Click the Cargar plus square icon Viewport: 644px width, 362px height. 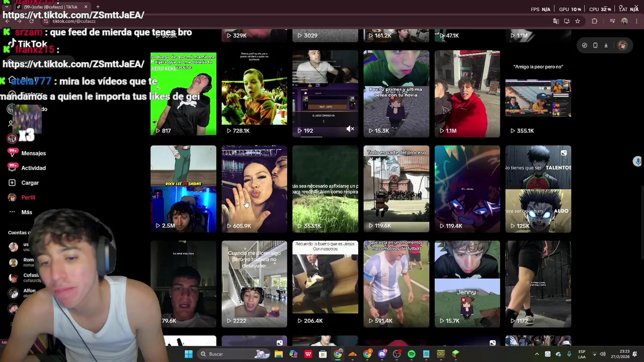(x=12, y=183)
